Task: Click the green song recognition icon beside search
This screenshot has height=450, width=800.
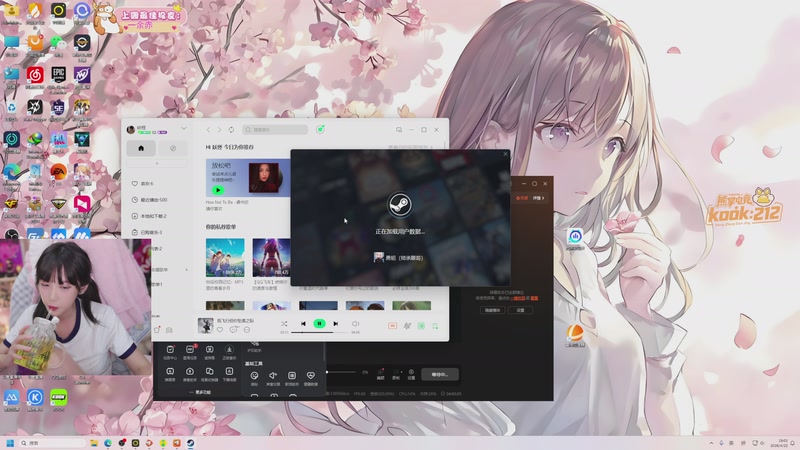Action: 320,130
